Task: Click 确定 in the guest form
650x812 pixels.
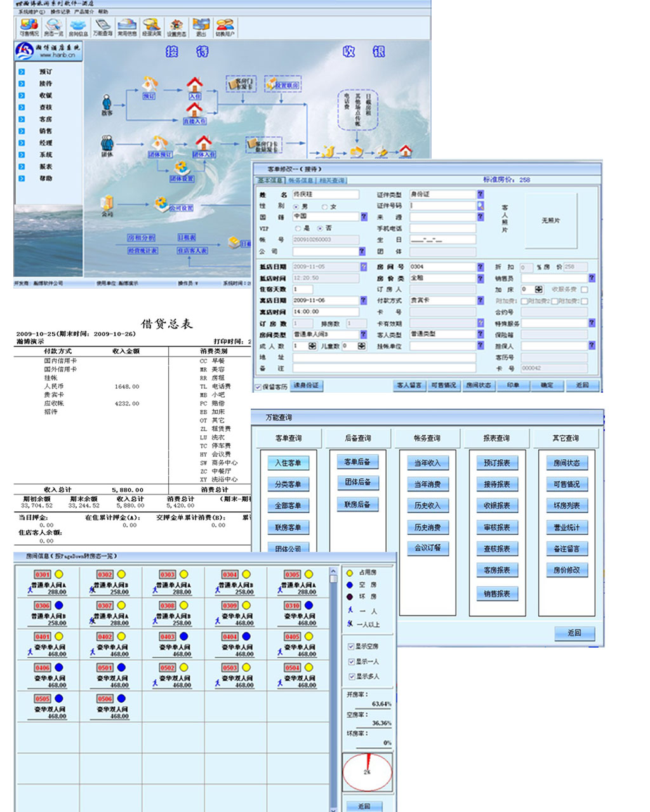Action: (547, 385)
